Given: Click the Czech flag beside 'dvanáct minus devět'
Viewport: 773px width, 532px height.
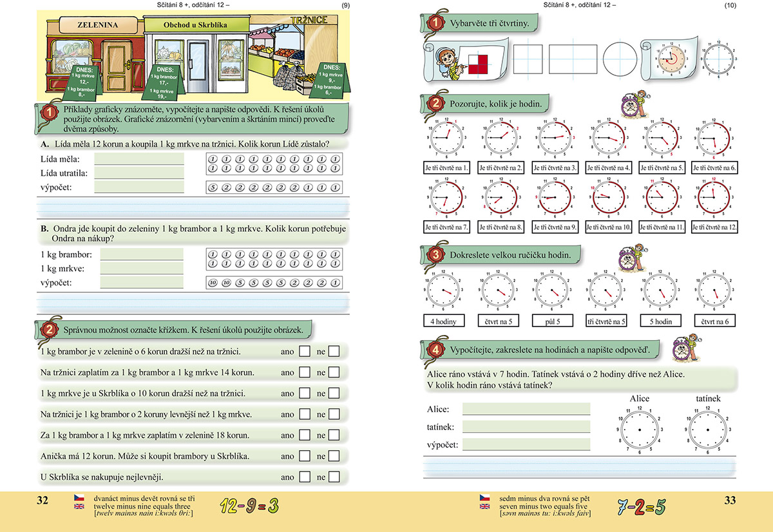Looking at the screenshot, I should click(x=79, y=498).
